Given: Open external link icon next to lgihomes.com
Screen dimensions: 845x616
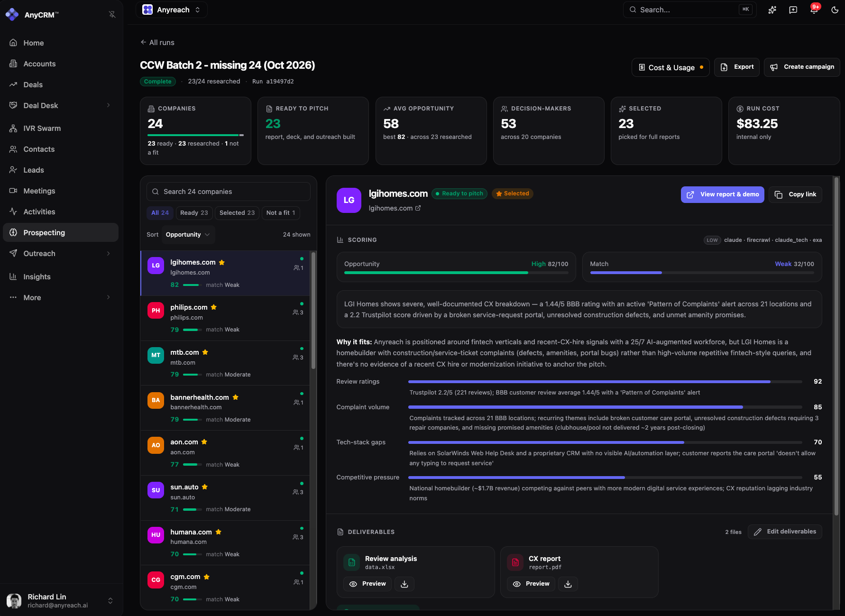Looking at the screenshot, I should pos(418,208).
